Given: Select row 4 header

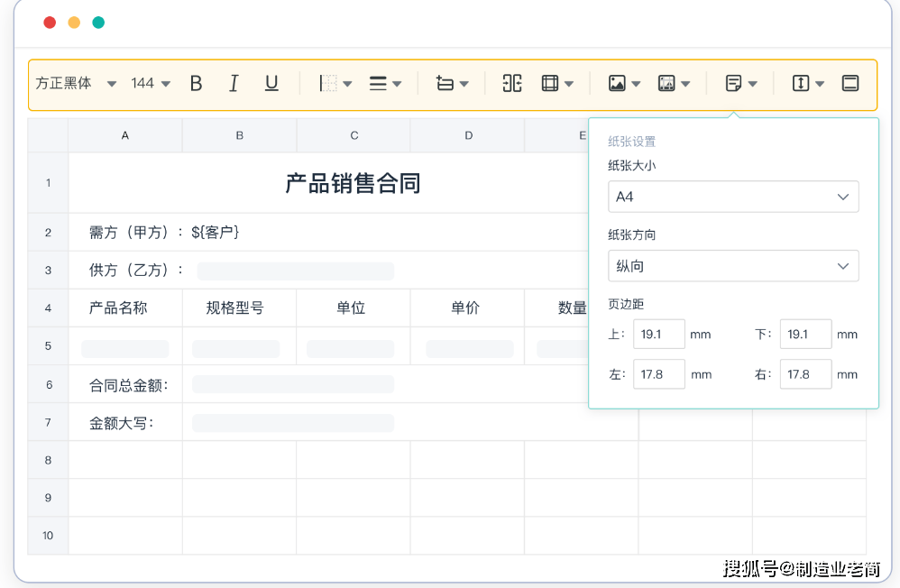Looking at the screenshot, I should [48, 308].
